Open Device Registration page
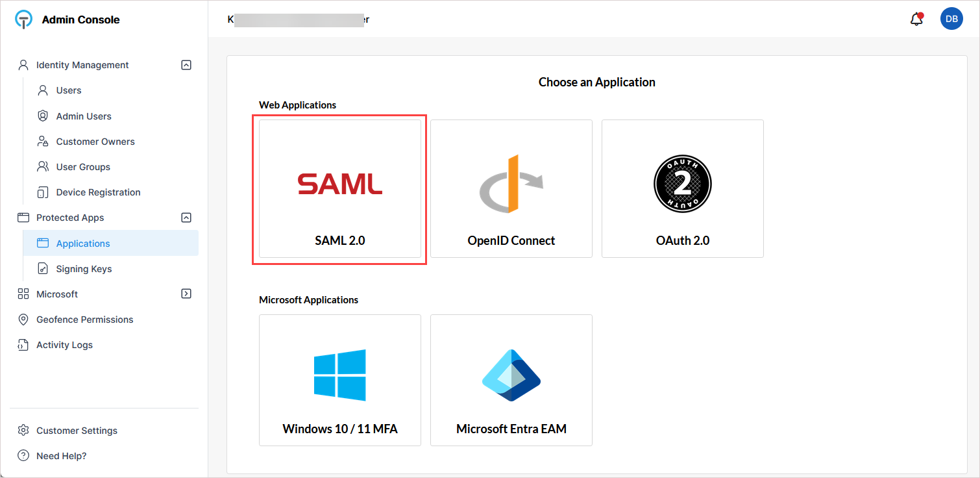 tap(98, 192)
